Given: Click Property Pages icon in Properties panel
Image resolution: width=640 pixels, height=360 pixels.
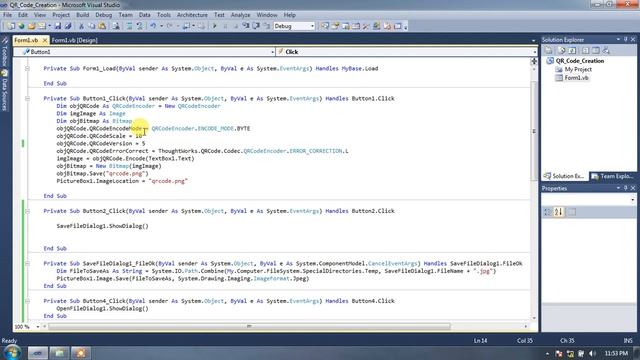Looking at the screenshot, I should (x=572, y=212).
